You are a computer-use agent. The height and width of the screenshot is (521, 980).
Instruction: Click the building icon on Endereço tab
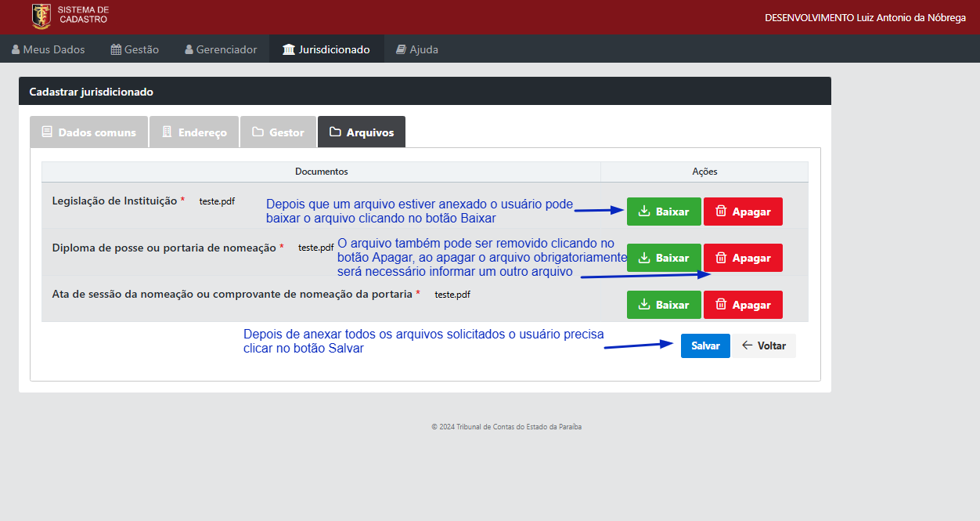point(167,132)
